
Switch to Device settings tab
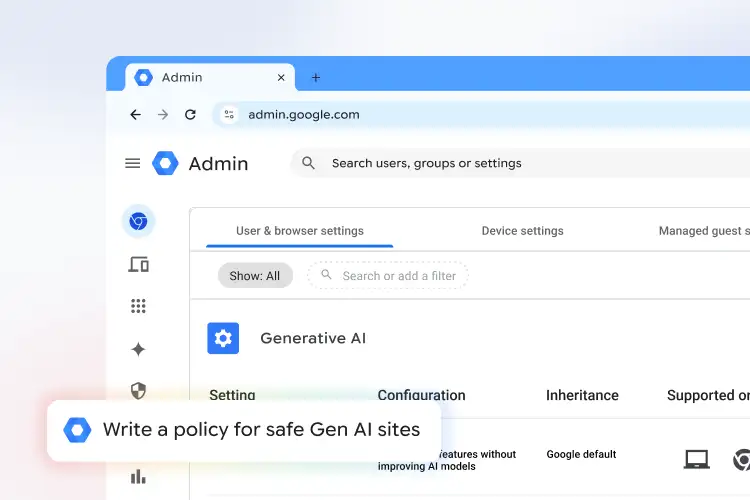pyautogui.click(x=522, y=231)
